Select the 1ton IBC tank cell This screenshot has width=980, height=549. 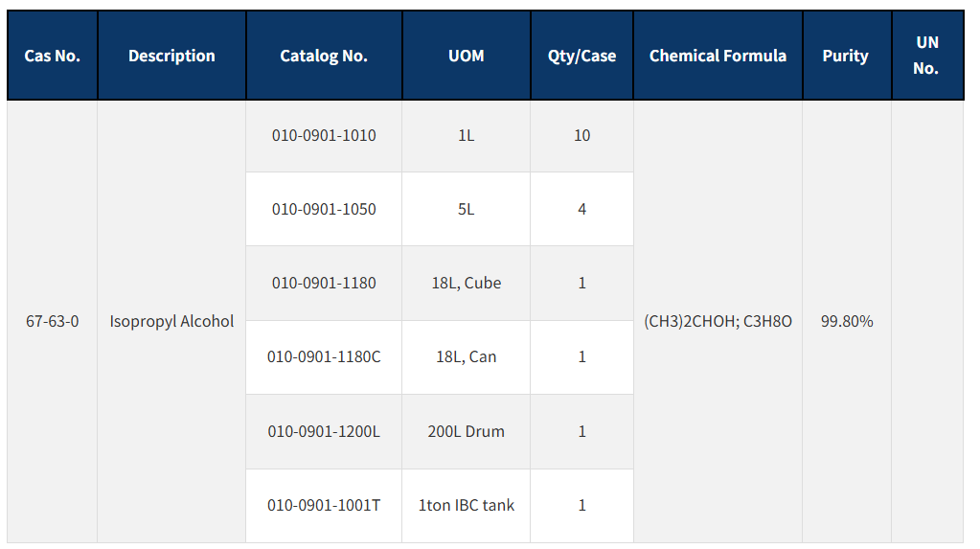[467, 505]
